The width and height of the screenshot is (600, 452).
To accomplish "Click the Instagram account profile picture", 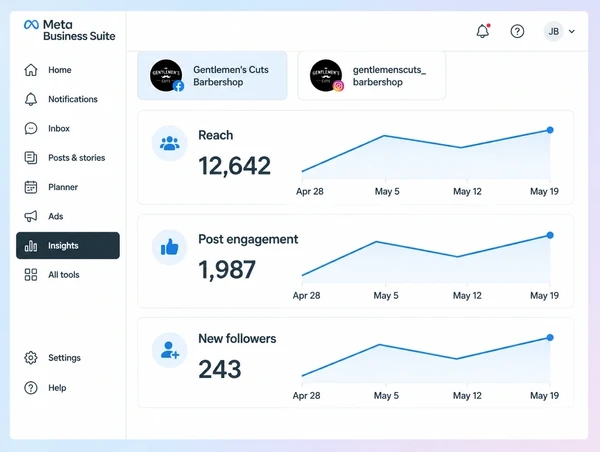I will click(x=326, y=75).
